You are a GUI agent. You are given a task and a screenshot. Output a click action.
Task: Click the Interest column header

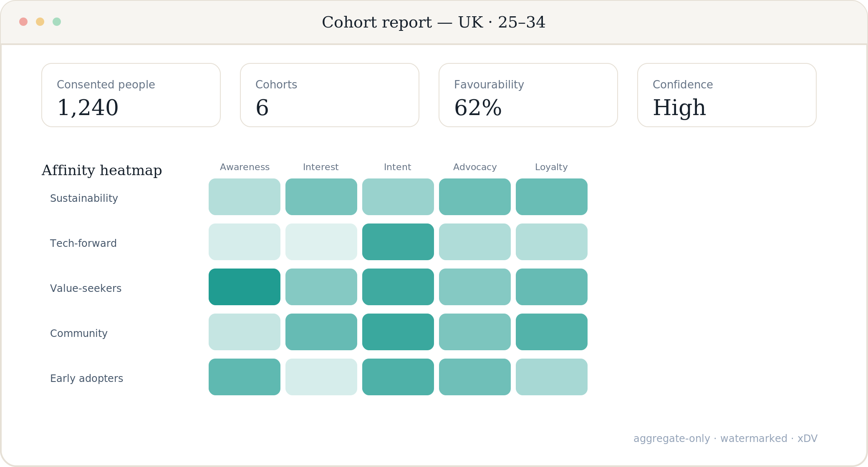pos(320,167)
